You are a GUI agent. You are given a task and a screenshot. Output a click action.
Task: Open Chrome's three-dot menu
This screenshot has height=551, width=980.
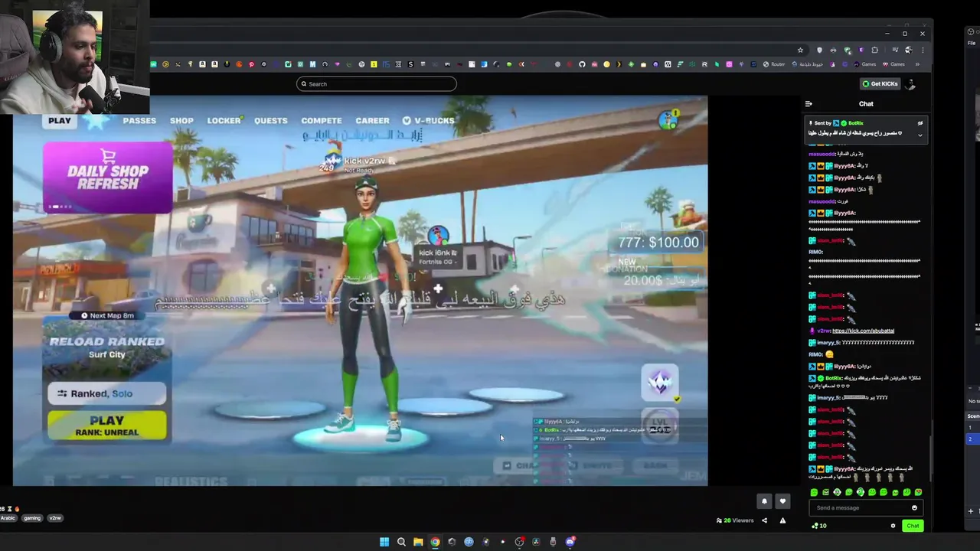pos(923,51)
